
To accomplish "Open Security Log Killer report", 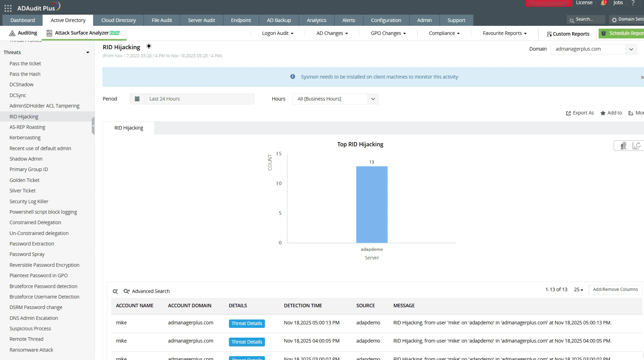I will pos(29,201).
